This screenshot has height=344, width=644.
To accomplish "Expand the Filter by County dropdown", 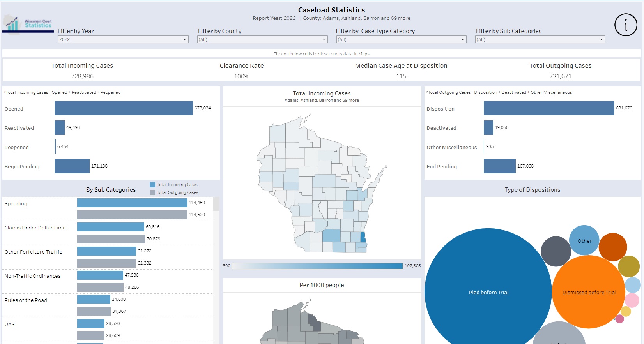I will 262,39.
